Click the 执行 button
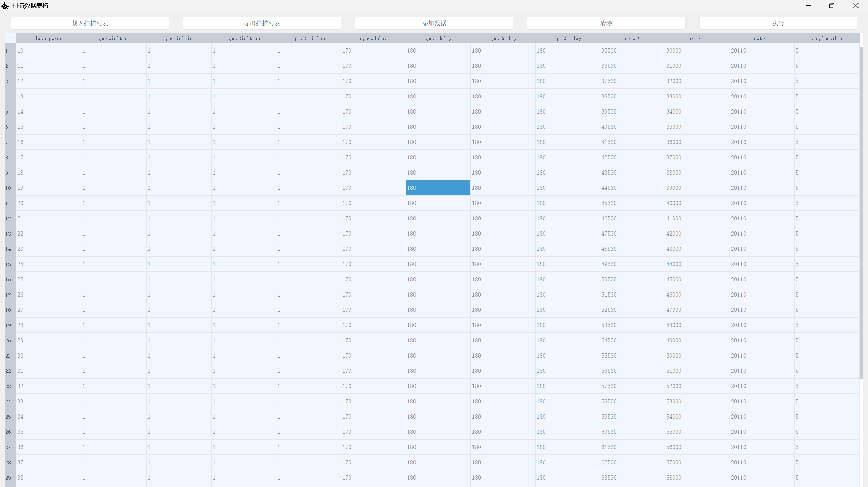Image resolution: width=868 pixels, height=487 pixels. coord(778,23)
